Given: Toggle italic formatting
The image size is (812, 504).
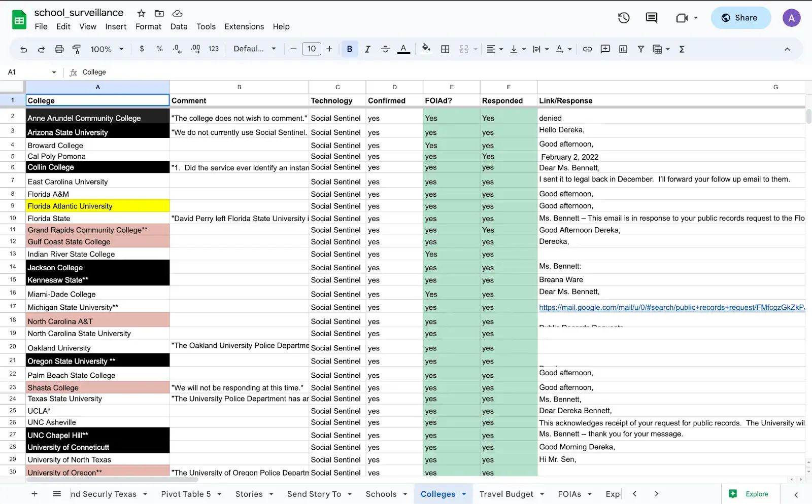Looking at the screenshot, I should (x=367, y=49).
